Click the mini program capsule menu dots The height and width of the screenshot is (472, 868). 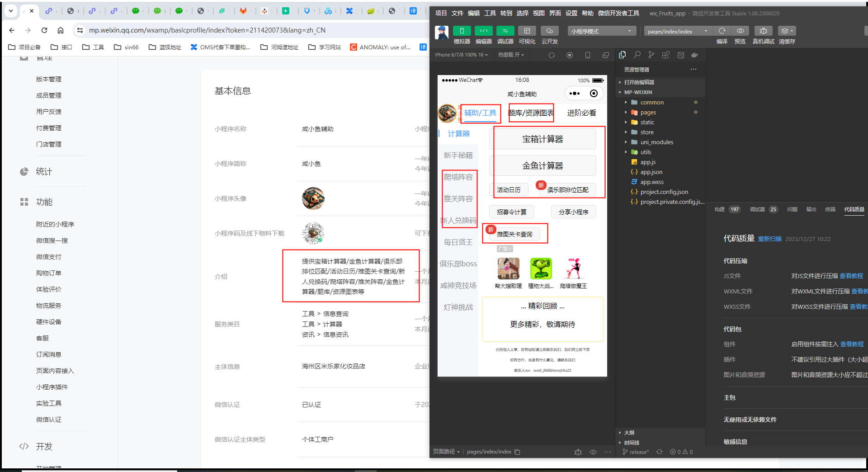coord(575,94)
